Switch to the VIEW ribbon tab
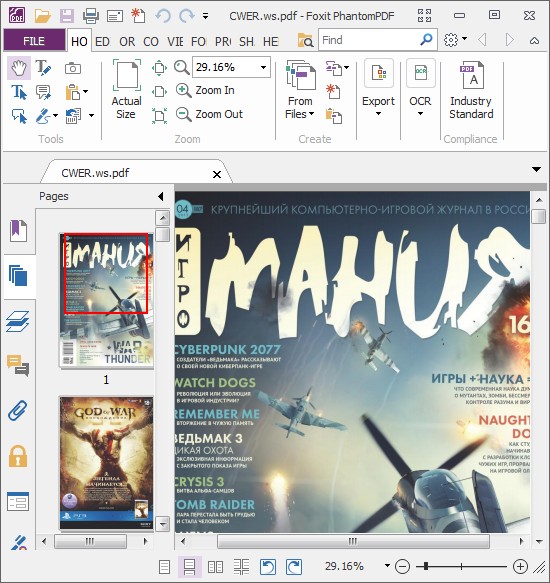Viewport: 550px width, 583px height. (175, 41)
